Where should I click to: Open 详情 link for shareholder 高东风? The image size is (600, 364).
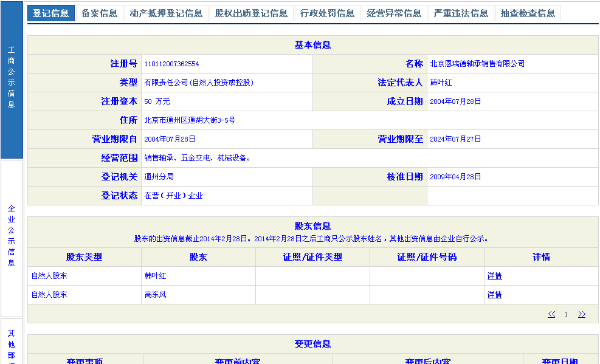[x=494, y=295]
